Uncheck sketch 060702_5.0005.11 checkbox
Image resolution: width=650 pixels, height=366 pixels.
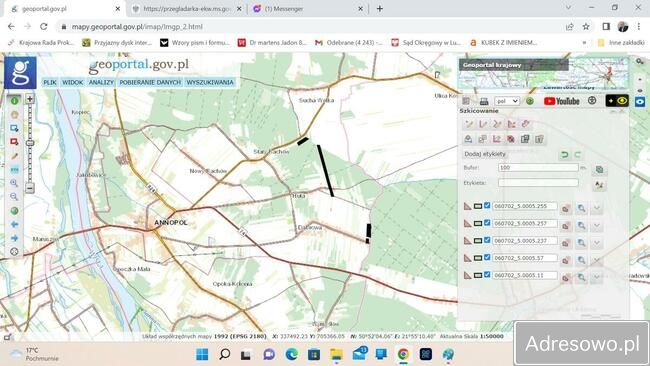pyautogui.click(x=487, y=275)
